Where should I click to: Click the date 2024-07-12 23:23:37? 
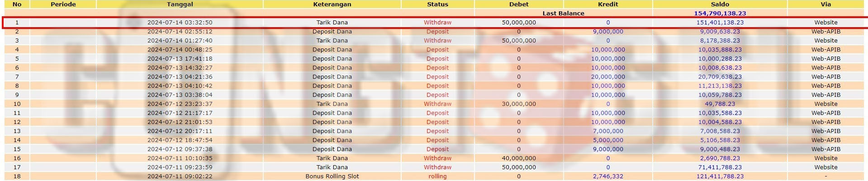pos(180,104)
